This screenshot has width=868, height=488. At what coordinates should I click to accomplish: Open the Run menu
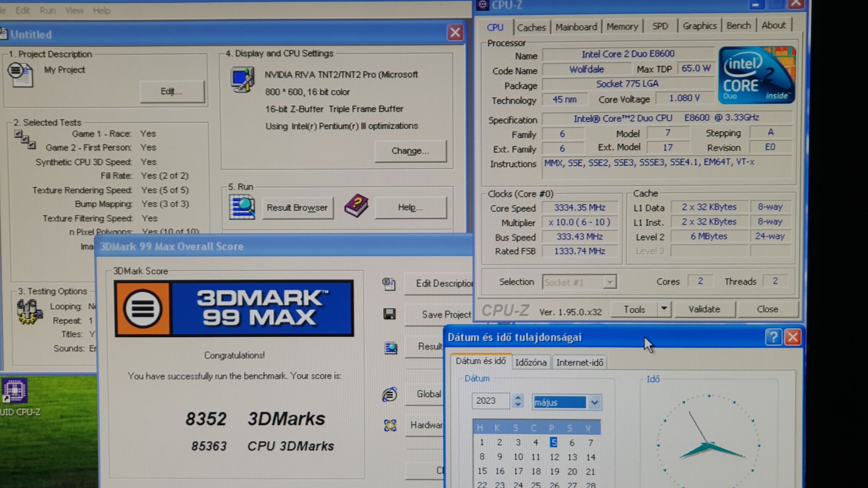[x=47, y=10]
